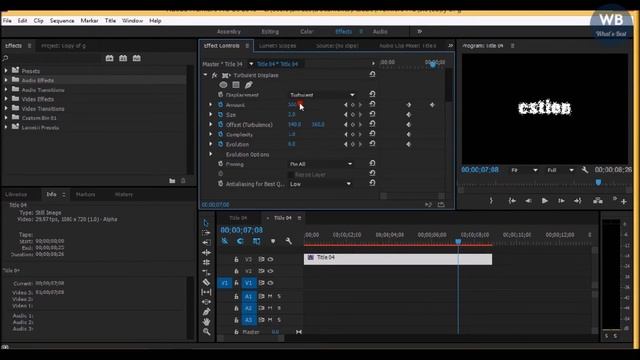The image size is (640, 360).
Task: Switch to the History tab
Action: (x=124, y=195)
